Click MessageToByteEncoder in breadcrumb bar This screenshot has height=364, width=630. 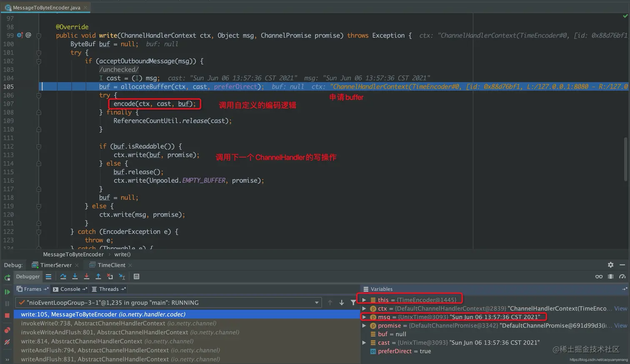pos(73,254)
